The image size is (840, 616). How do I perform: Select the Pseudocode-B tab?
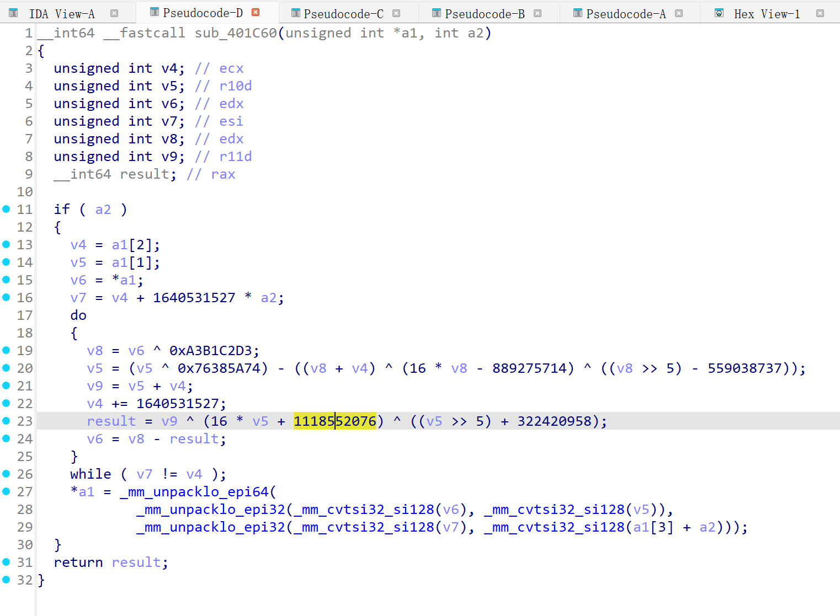[x=485, y=14]
